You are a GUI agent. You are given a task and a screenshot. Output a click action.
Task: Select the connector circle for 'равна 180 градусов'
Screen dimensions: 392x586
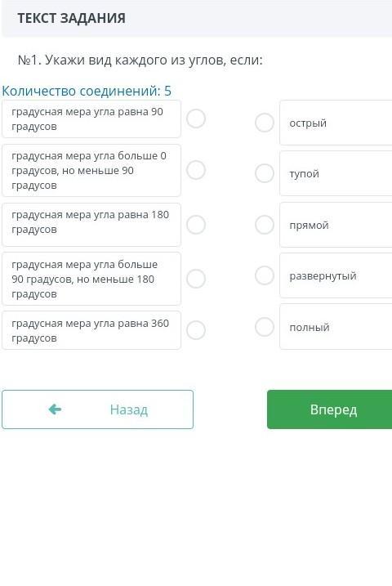196,225
